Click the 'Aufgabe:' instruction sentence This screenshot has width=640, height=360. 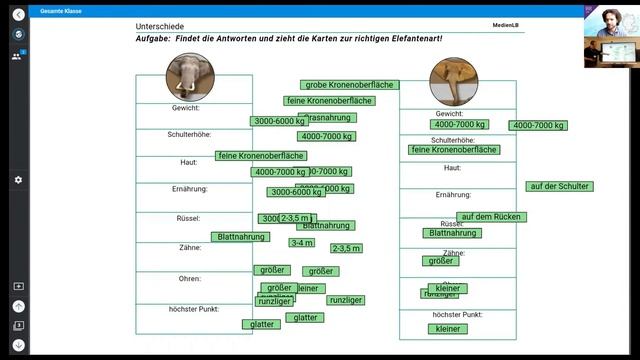pyautogui.click(x=289, y=38)
